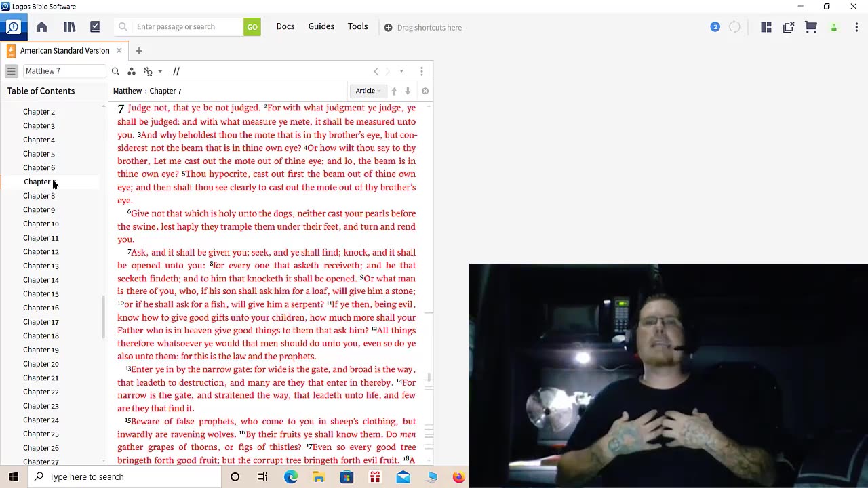Select Chapter 25 in contents
Screen dimensions: 868x488
click(41, 434)
